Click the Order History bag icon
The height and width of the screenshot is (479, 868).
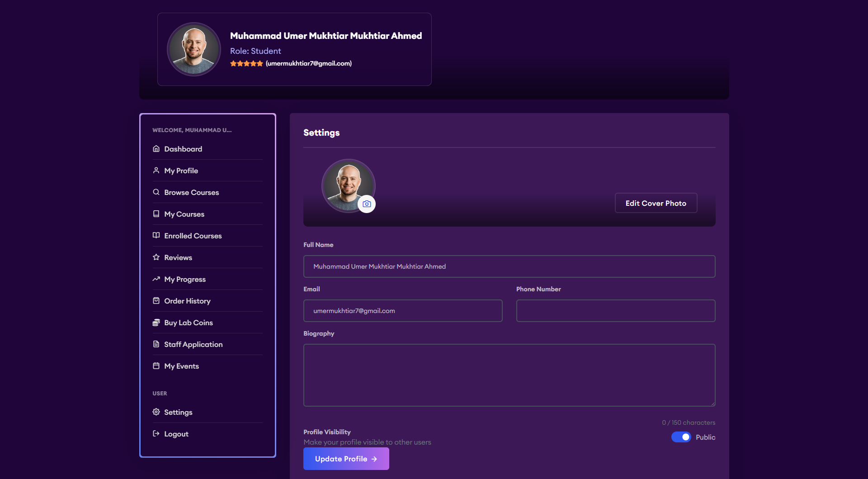coord(156,301)
